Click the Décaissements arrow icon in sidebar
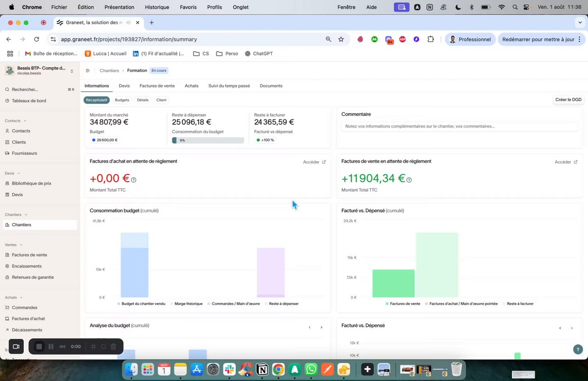Viewport: 588px width, 381px height. click(7, 330)
